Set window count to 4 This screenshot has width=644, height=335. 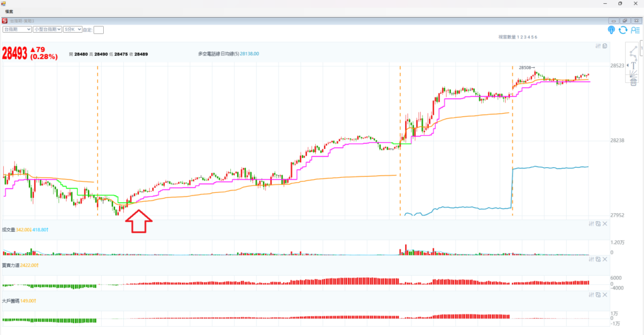(x=528, y=38)
